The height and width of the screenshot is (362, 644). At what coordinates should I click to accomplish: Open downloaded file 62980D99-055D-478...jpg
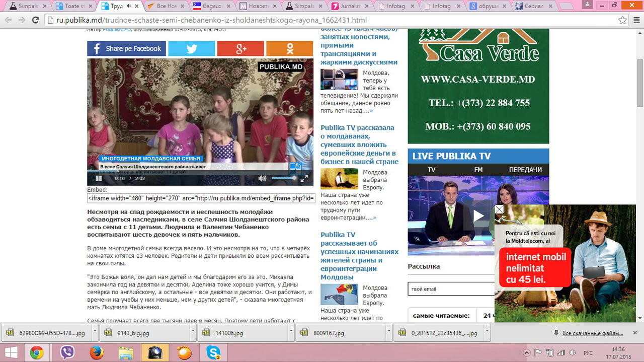tap(47, 333)
